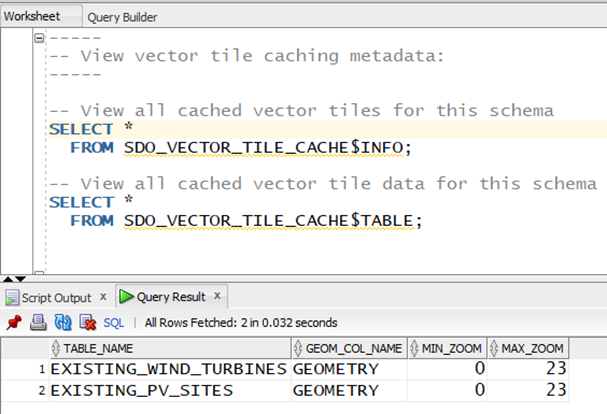Select row number 1 header
This screenshot has height=414, width=607.
(x=25, y=369)
